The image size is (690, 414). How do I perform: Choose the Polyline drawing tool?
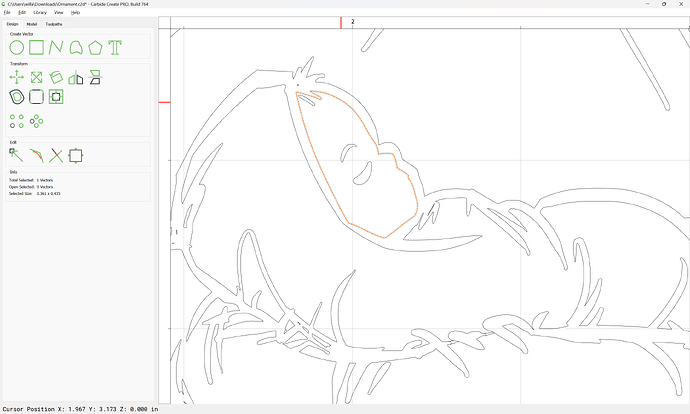coord(56,48)
